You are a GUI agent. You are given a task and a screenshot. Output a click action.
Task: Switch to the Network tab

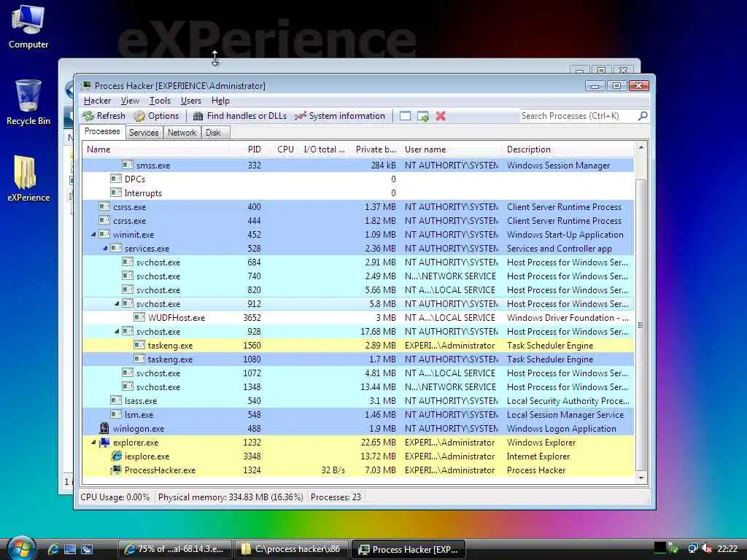pyautogui.click(x=182, y=133)
